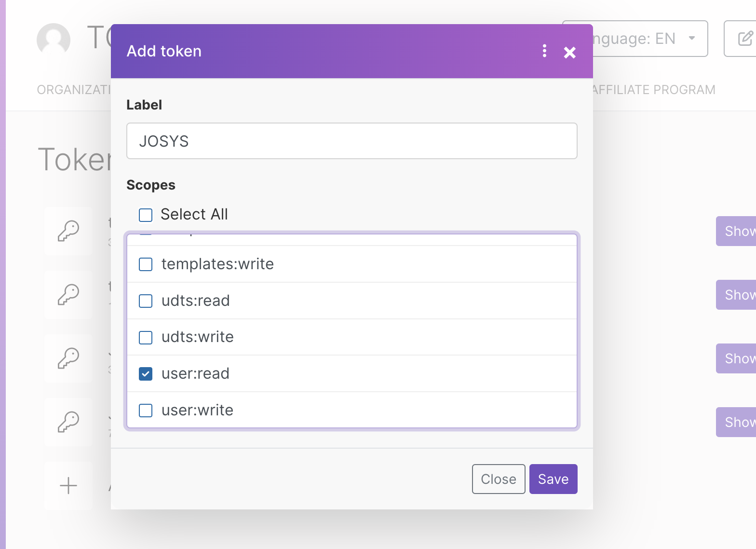The image size is (756, 549).
Task: Uncheck the user:read scope
Action: tap(146, 374)
